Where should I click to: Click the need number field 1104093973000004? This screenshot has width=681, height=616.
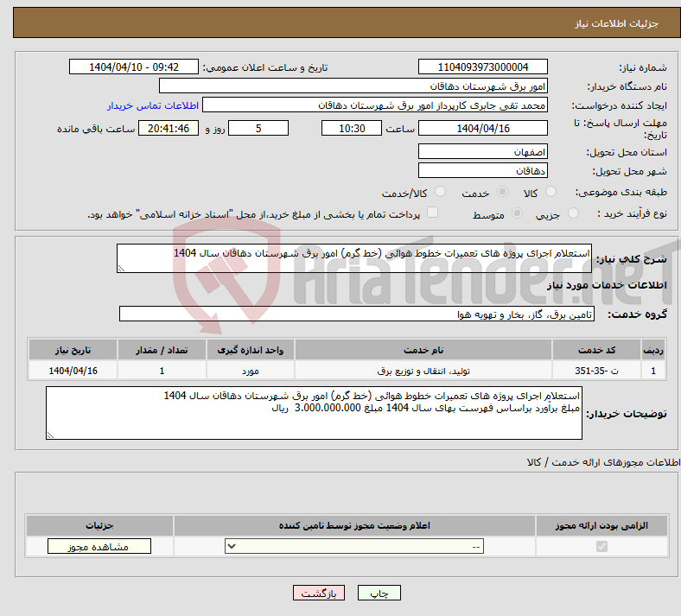tap(482, 67)
